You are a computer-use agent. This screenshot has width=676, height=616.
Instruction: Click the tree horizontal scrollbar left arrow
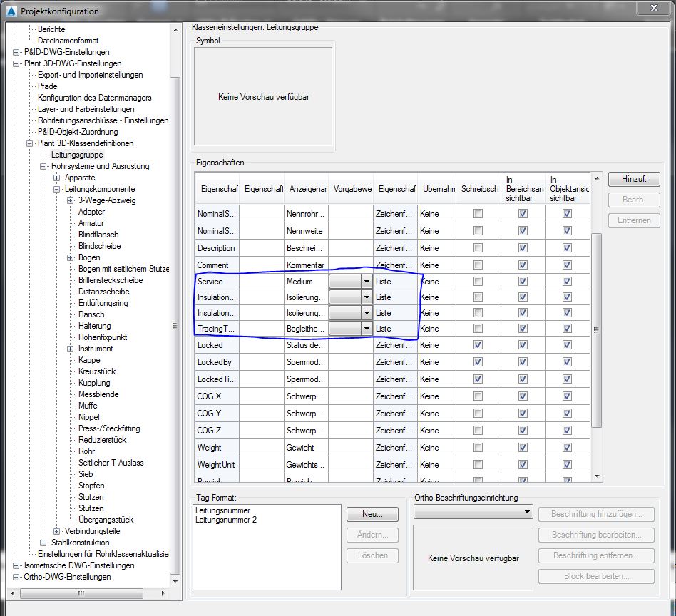[13, 594]
